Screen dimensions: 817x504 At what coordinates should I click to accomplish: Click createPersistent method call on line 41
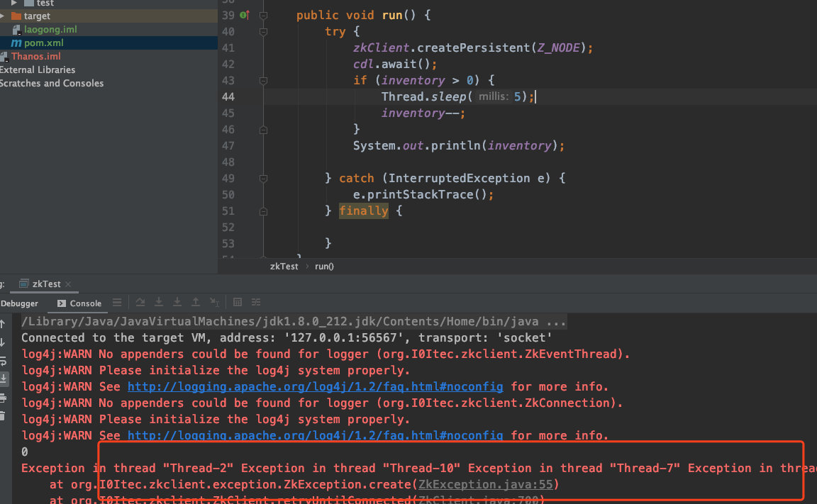pyautogui.click(x=473, y=48)
